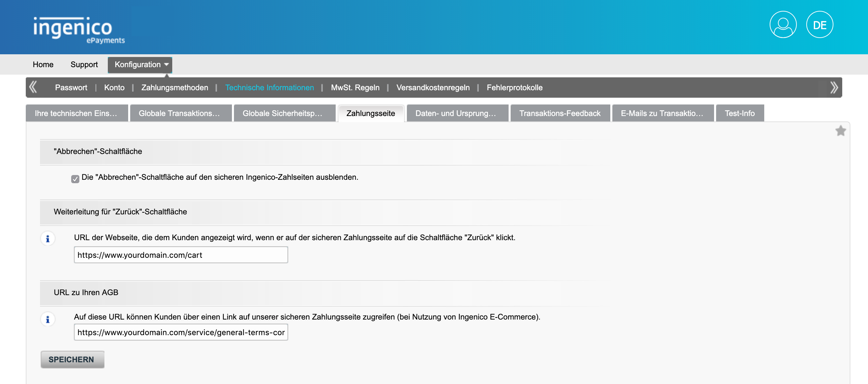Open Zahlungsmethoden section

(x=175, y=88)
